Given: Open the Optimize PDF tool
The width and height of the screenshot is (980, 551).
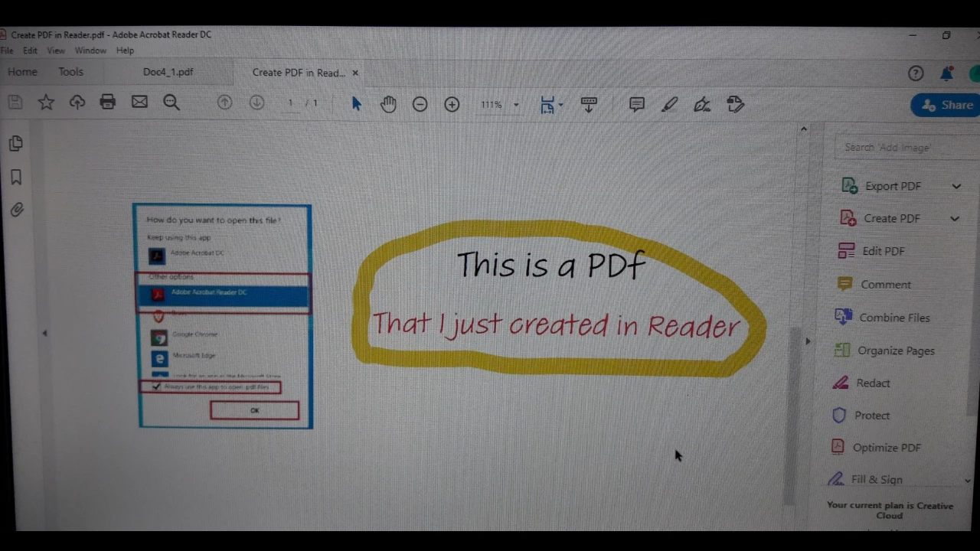Looking at the screenshot, I should pyautogui.click(x=875, y=447).
